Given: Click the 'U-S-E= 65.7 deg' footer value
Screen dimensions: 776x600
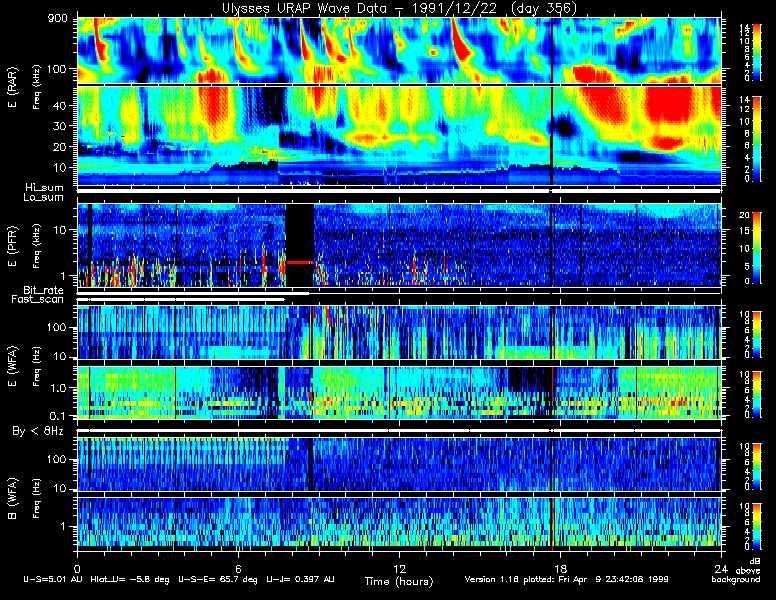Looking at the screenshot, I should (218, 579).
